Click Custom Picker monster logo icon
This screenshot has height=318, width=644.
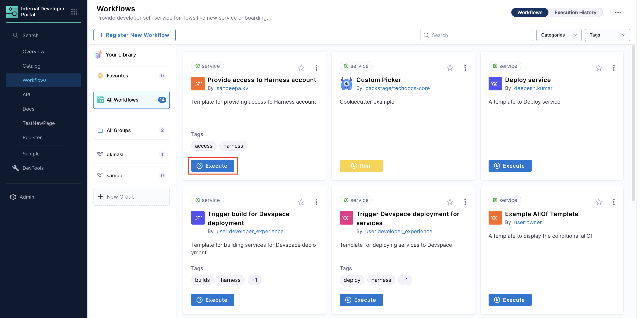click(x=346, y=84)
